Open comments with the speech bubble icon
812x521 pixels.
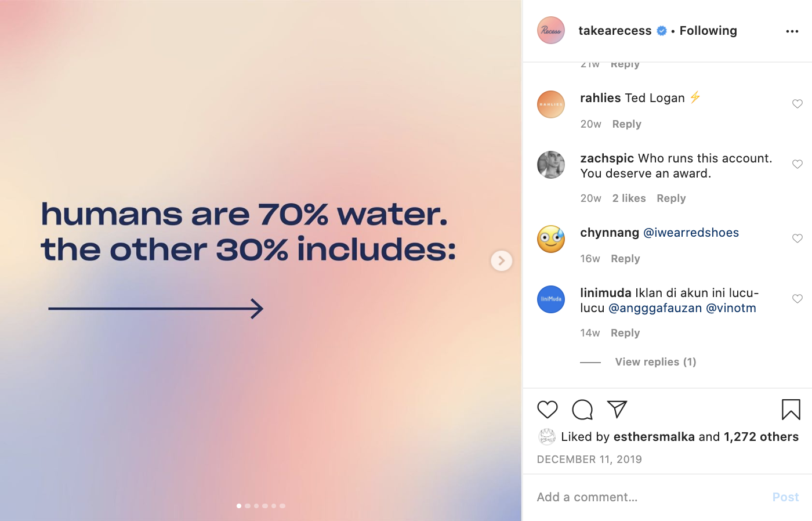[x=582, y=410]
